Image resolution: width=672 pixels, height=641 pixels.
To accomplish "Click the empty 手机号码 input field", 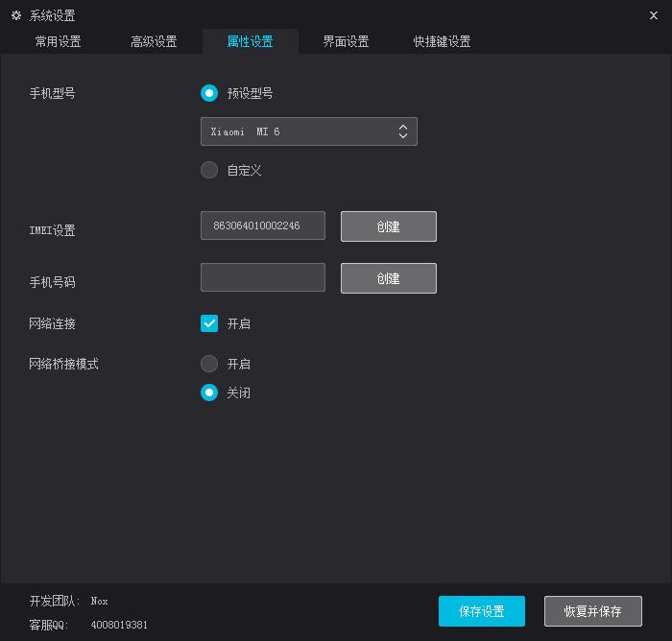I will [263, 277].
